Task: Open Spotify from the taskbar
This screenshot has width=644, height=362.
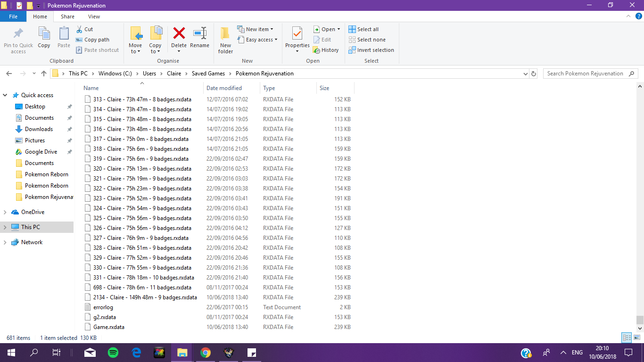Action: tap(113, 353)
